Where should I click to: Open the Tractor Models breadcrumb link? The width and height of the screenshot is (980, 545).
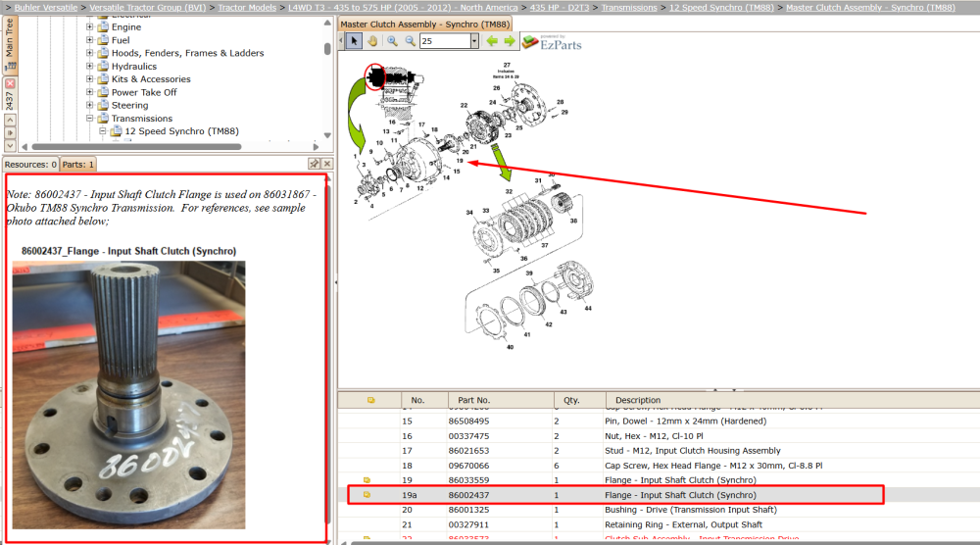(247, 8)
